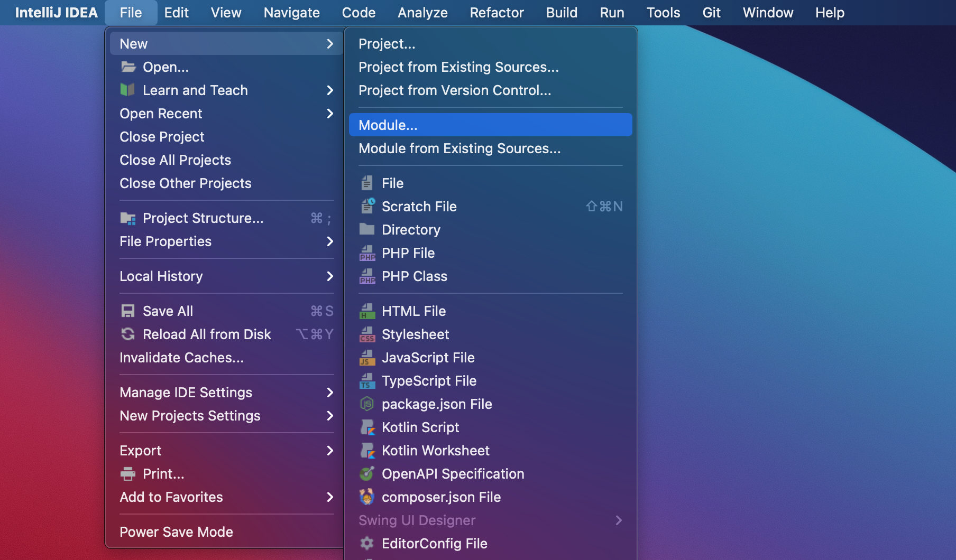This screenshot has width=956, height=560.
Task: Select Project from Version Control...
Action: tap(490, 90)
